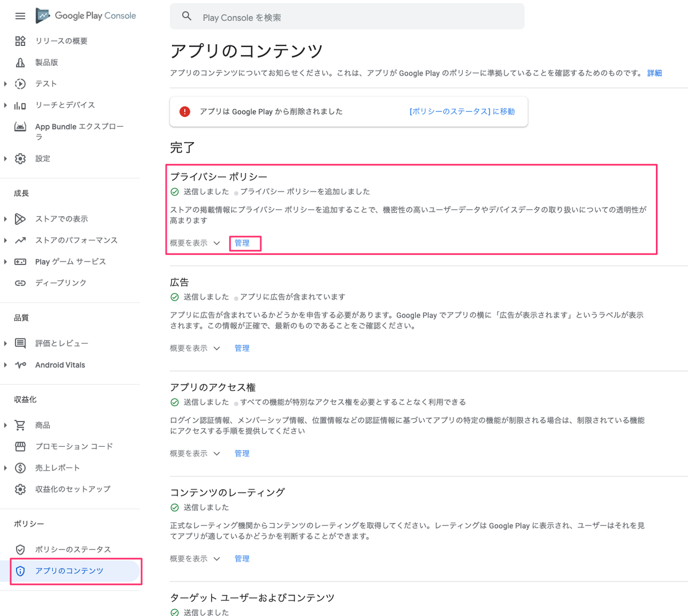The width and height of the screenshot is (688, 616).
Task: Click the green check under プライバシー ポリシー
Action: click(175, 192)
